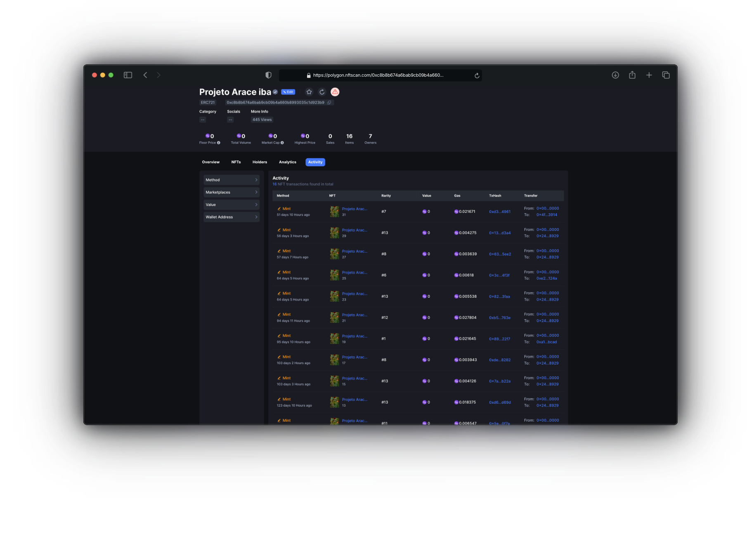Click the red warning report icon

click(x=335, y=92)
